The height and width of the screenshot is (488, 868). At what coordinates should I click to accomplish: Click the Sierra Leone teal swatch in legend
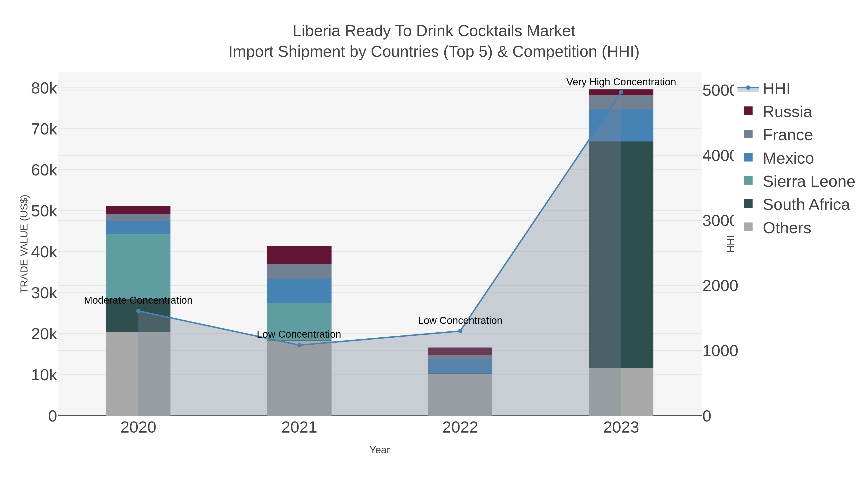[x=748, y=180]
